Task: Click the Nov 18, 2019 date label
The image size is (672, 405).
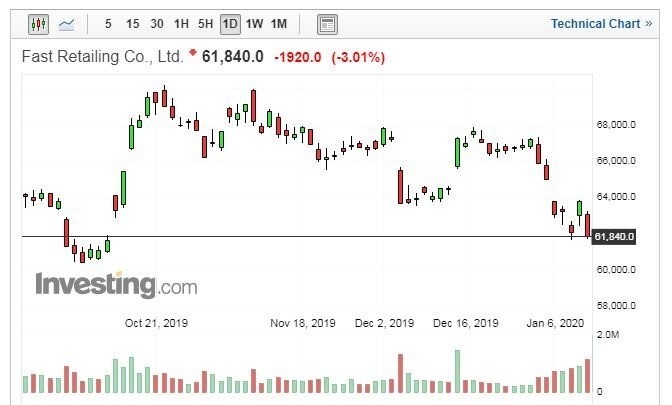Action: (x=303, y=323)
